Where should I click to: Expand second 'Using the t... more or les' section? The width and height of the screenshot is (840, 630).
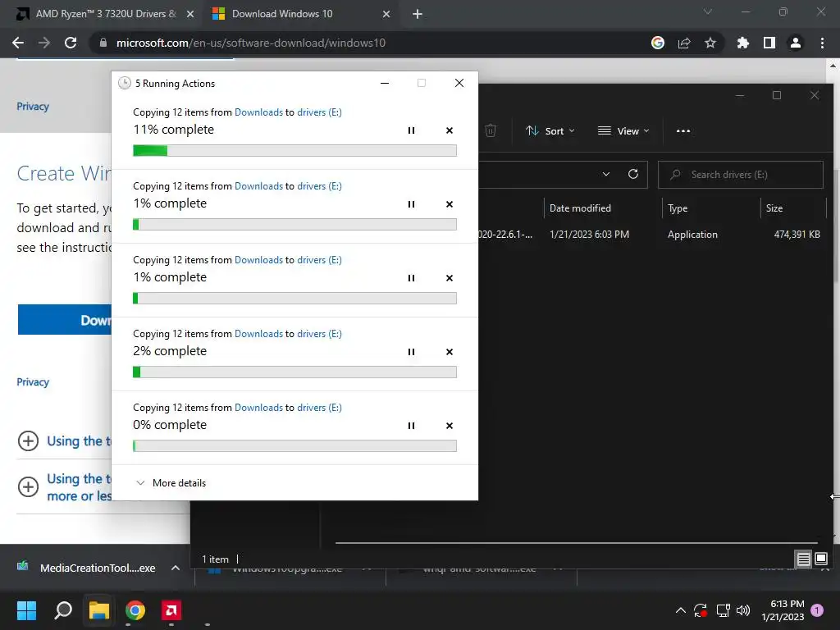click(x=29, y=487)
